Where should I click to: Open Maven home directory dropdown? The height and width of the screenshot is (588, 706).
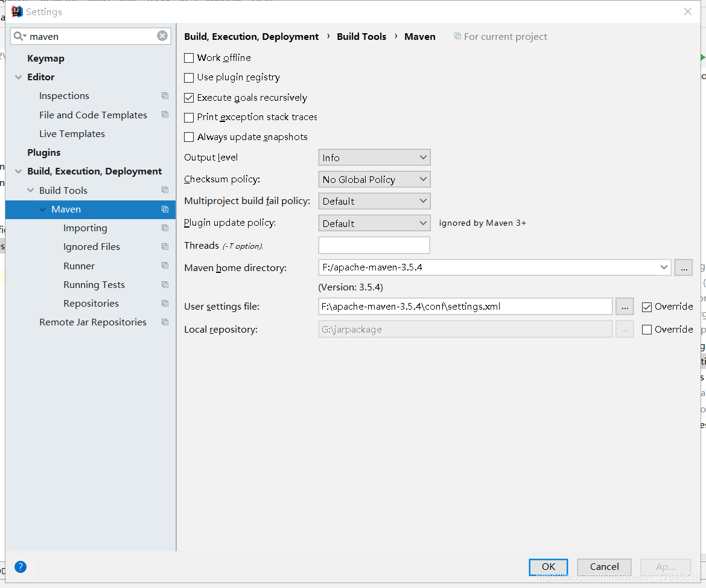click(664, 267)
